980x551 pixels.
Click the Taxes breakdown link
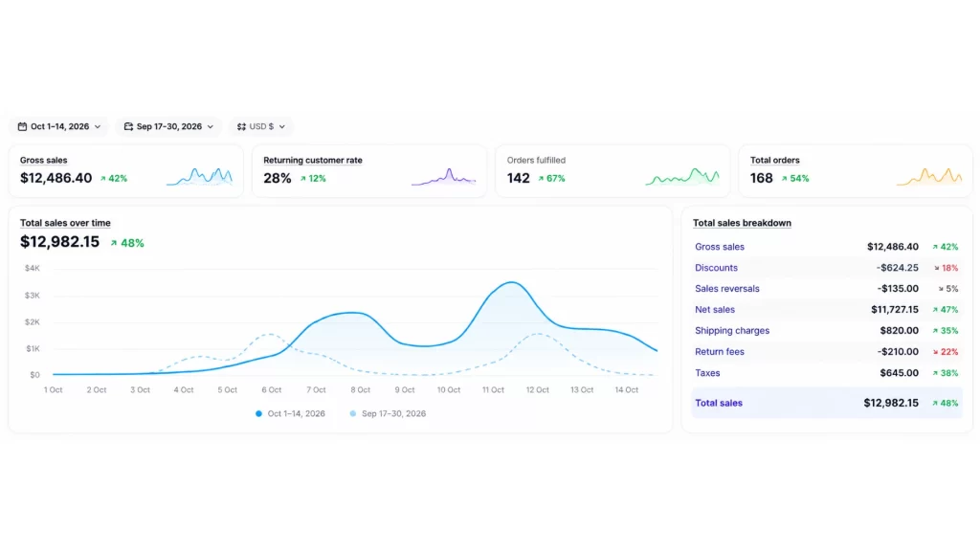click(x=707, y=373)
